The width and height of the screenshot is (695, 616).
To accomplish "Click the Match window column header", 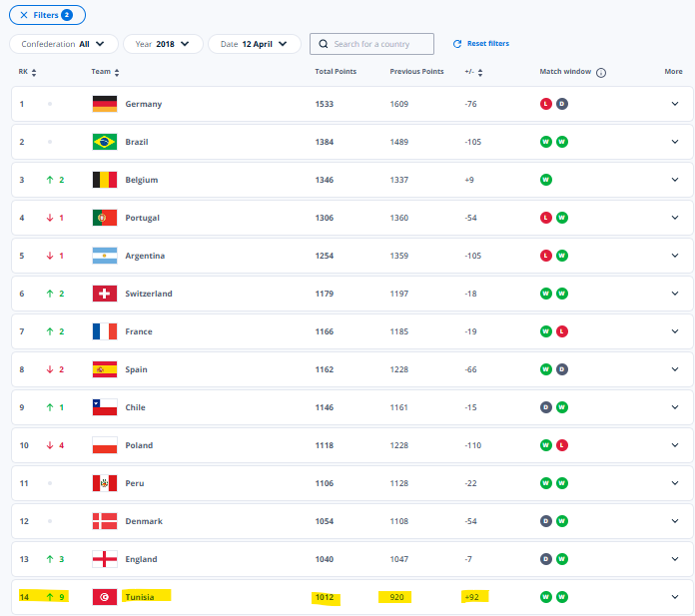I will (565, 71).
